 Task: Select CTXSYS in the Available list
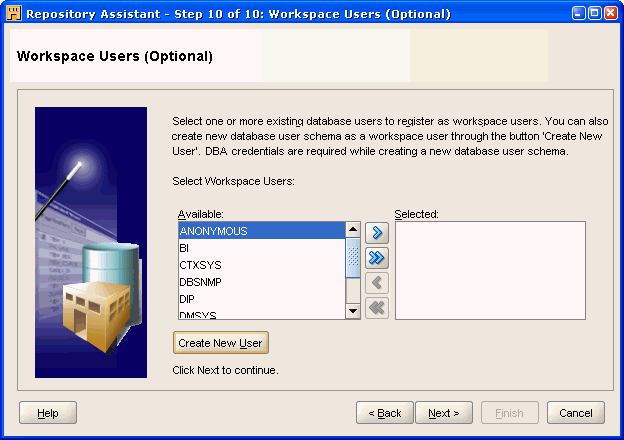point(260,265)
